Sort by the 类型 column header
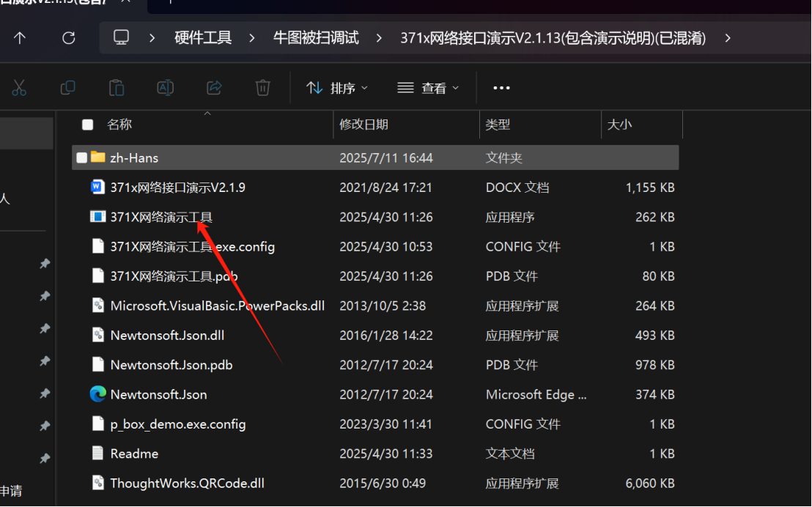 pyautogui.click(x=498, y=125)
